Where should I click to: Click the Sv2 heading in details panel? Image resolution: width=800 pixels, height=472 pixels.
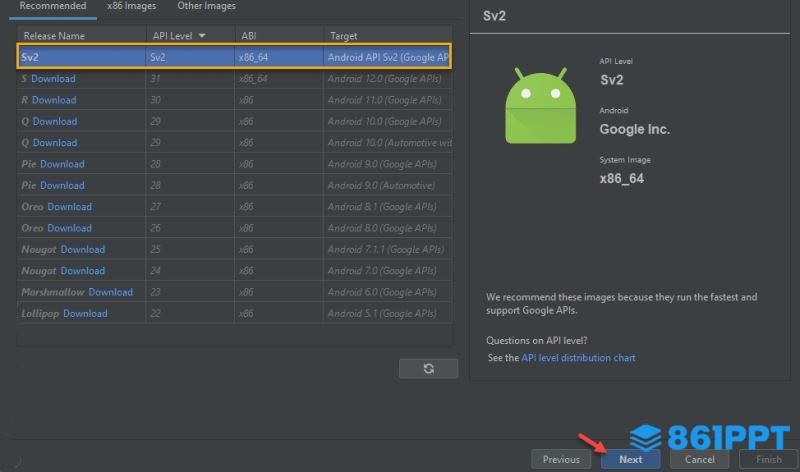coord(494,16)
